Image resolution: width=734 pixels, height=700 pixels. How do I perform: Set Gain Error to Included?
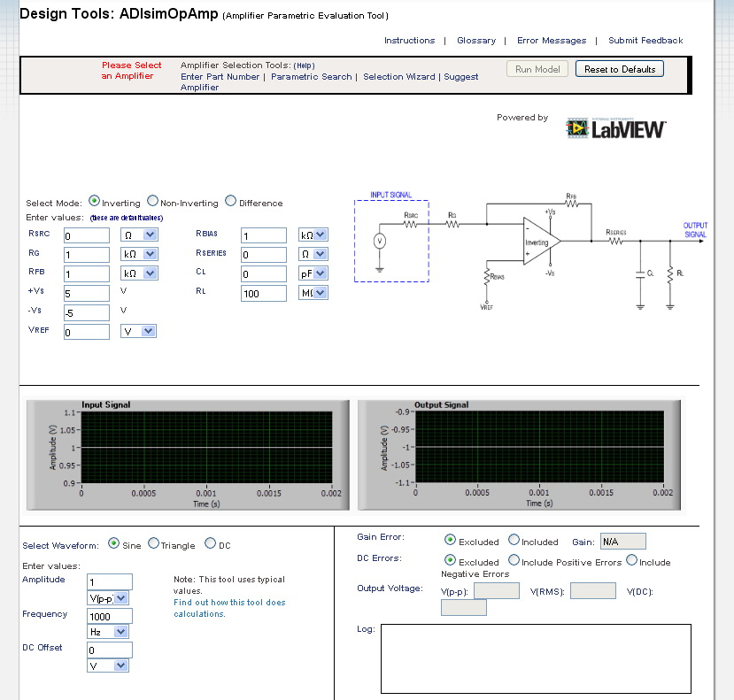click(x=514, y=540)
